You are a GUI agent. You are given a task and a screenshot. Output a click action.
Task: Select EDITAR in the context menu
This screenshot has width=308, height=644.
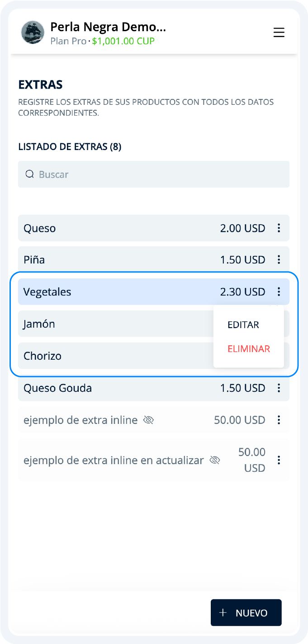(243, 324)
